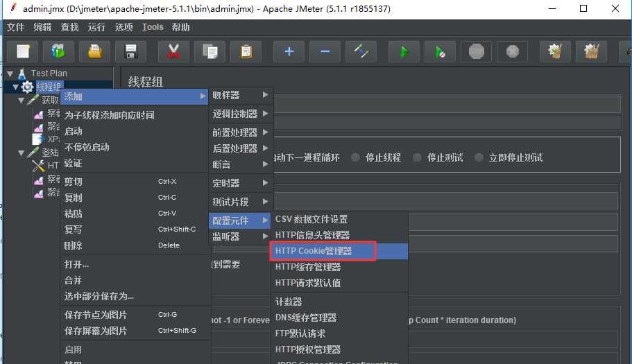Image resolution: width=632 pixels, height=364 pixels.
Task: Click the Copy toolbar icon
Action: click(210, 51)
